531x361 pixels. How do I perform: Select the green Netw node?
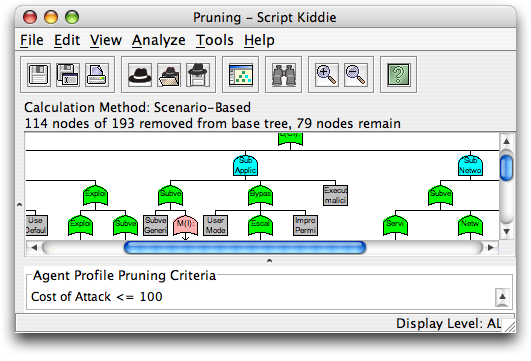[x=470, y=225]
